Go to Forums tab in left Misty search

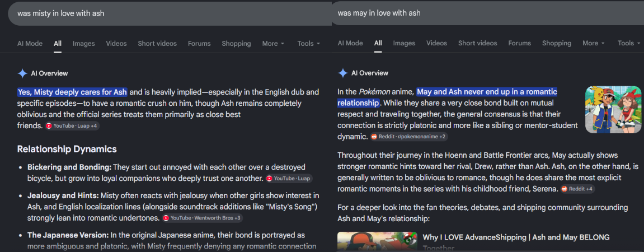(x=199, y=44)
